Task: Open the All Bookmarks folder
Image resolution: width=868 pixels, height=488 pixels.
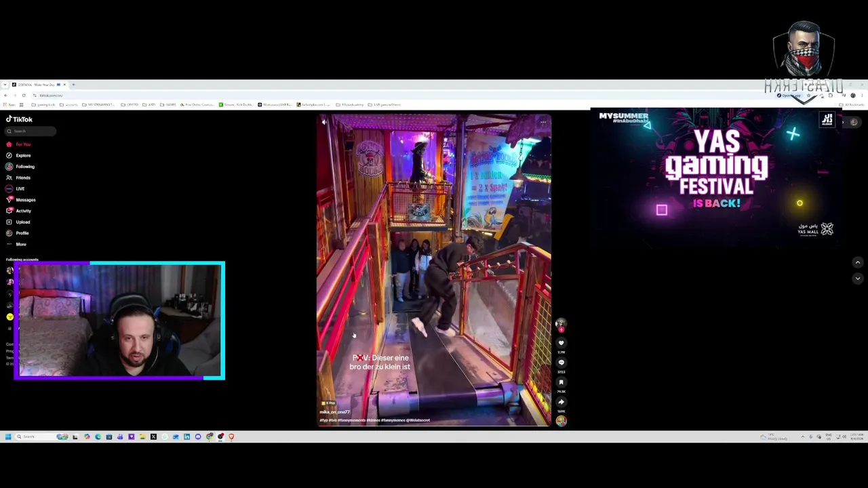Action: [x=853, y=104]
